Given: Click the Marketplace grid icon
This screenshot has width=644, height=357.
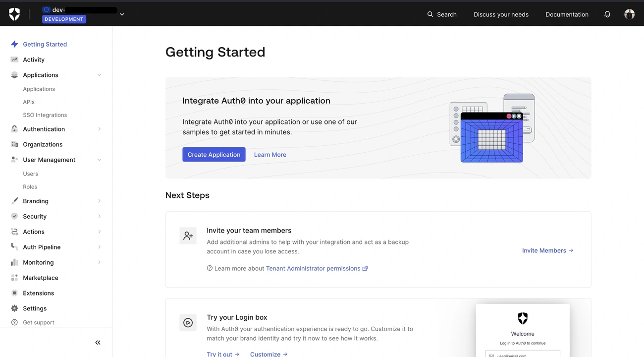Looking at the screenshot, I should point(14,278).
